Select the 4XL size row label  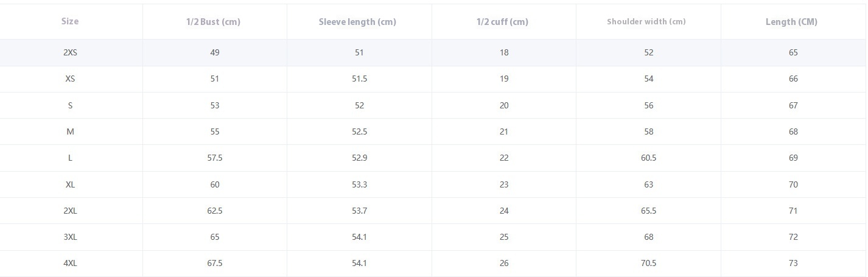point(70,263)
